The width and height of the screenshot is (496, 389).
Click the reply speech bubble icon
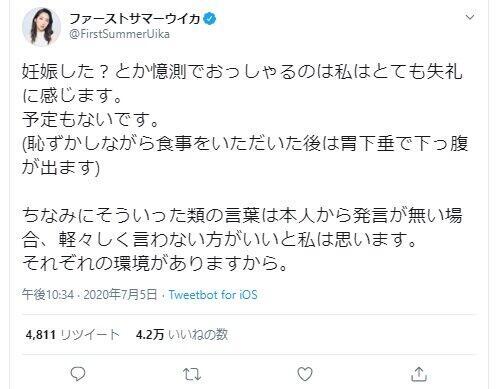tap(78, 374)
